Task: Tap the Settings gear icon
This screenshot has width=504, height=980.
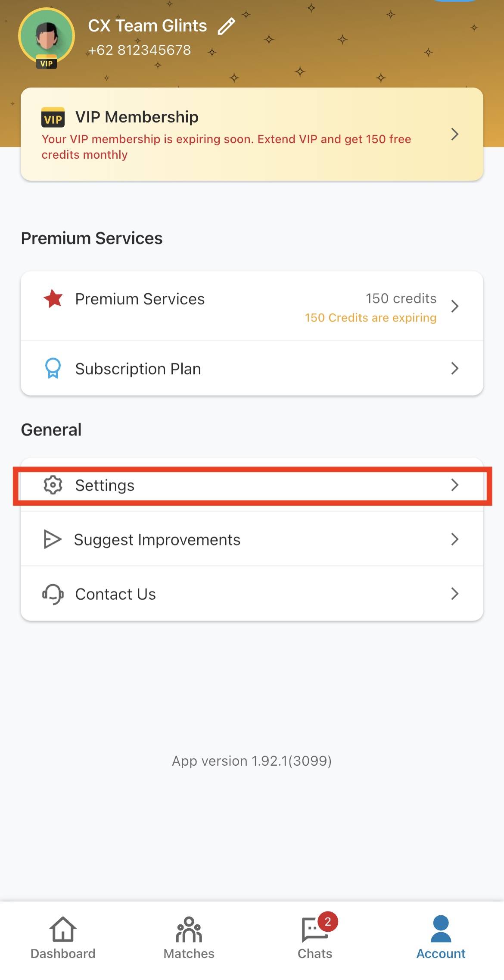Action: click(x=53, y=485)
